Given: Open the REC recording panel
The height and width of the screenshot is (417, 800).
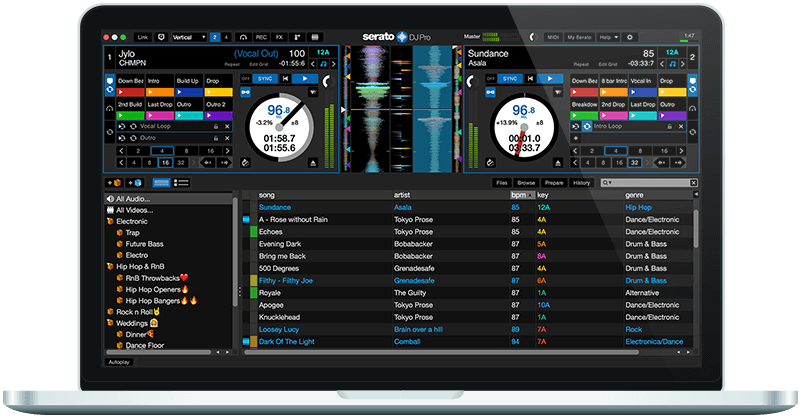Looking at the screenshot, I should click(x=261, y=37).
